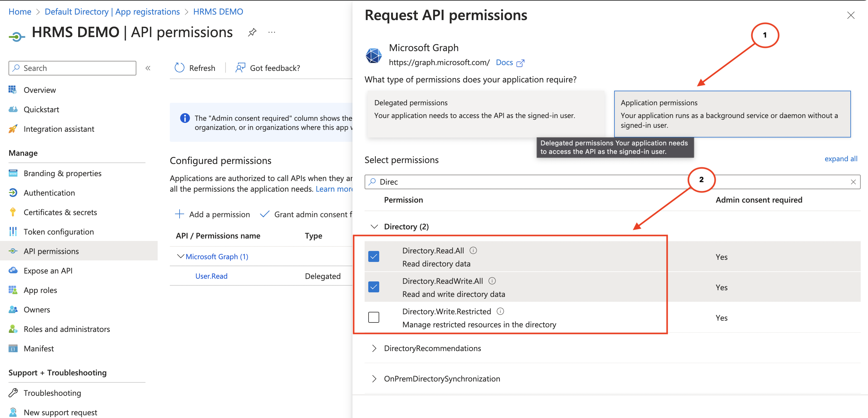868x418 pixels.
Task: Click info icon beside Directory.ReadWrite.All
Action: pyautogui.click(x=492, y=280)
